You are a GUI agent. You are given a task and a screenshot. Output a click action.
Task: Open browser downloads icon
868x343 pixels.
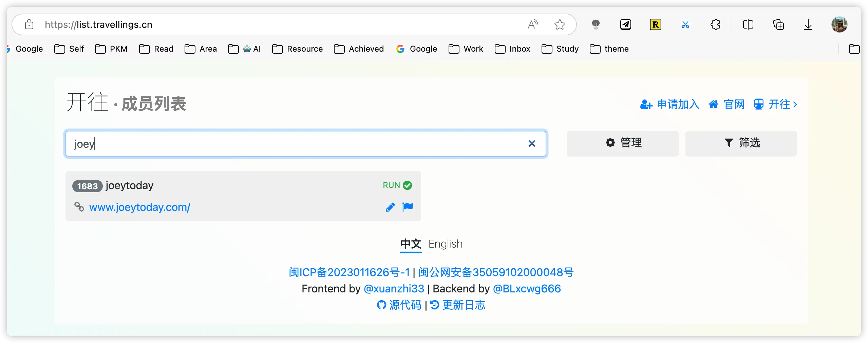click(808, 24)
